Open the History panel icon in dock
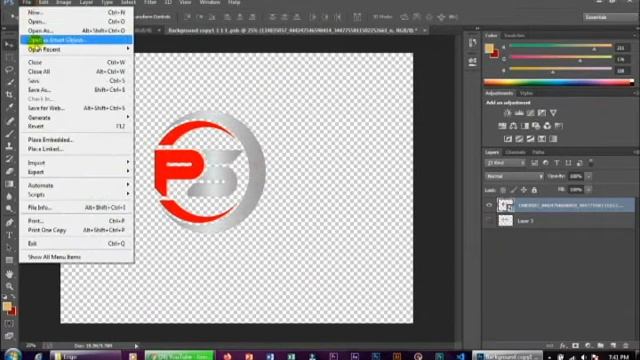Screen dimensions: 640x360 (473, 43)
